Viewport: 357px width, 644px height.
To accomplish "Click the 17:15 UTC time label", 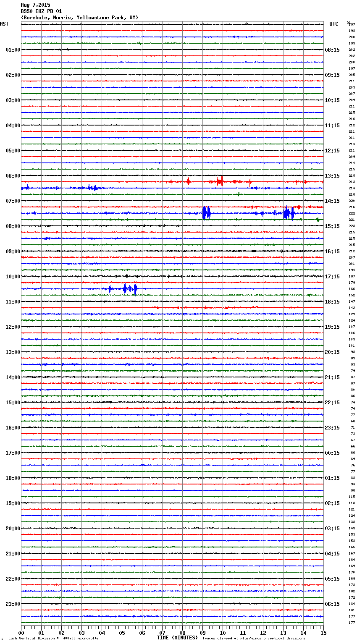I will click(x=332, y=277).
